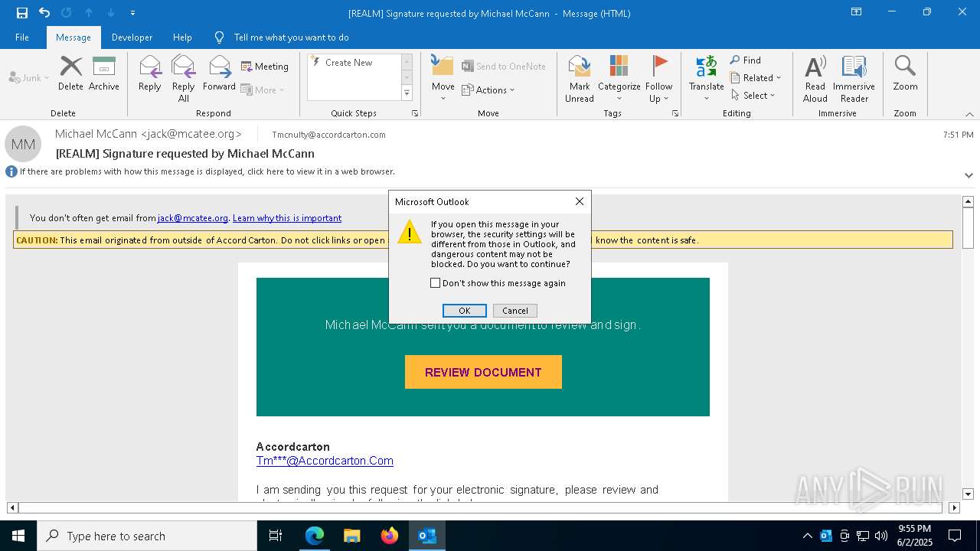Open Tags group dialog launcher

675,113
